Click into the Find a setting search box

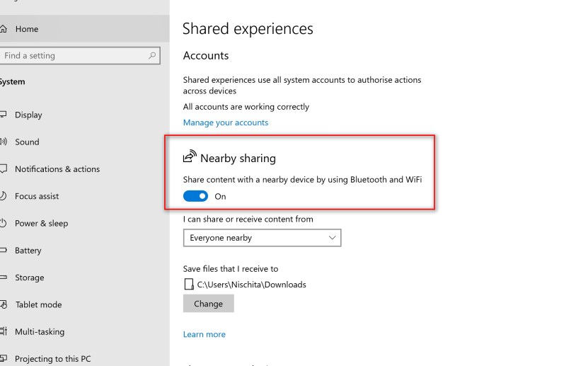pyautogui.click(x=79, y=55)
